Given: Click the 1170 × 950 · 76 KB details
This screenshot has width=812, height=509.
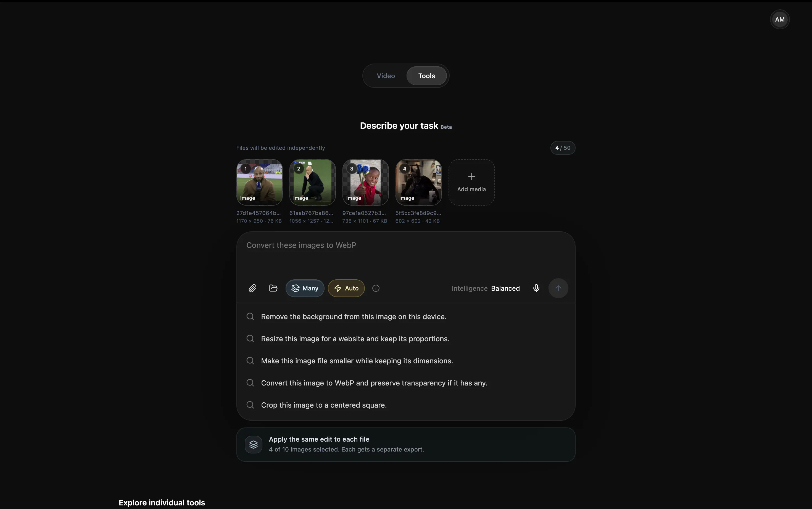Looking at the screenshot, I should 259,221.
